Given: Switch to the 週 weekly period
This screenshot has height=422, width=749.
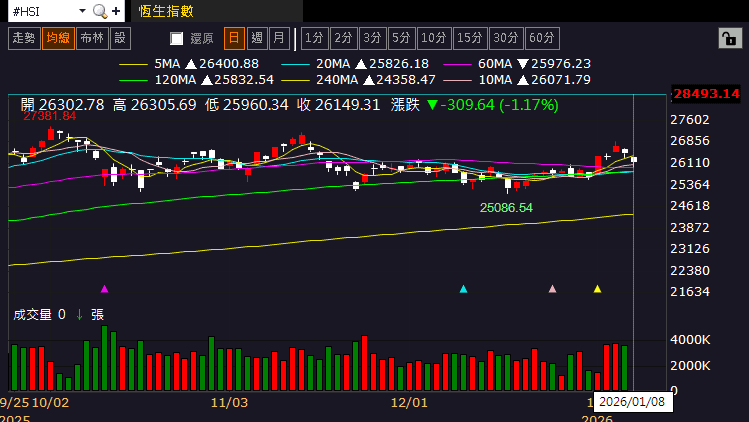Looking at the screenshot, I should point(257,38).
